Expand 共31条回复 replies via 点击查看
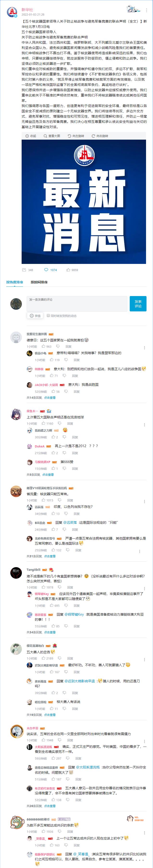153x868 pixels. (x=50, y=556)
